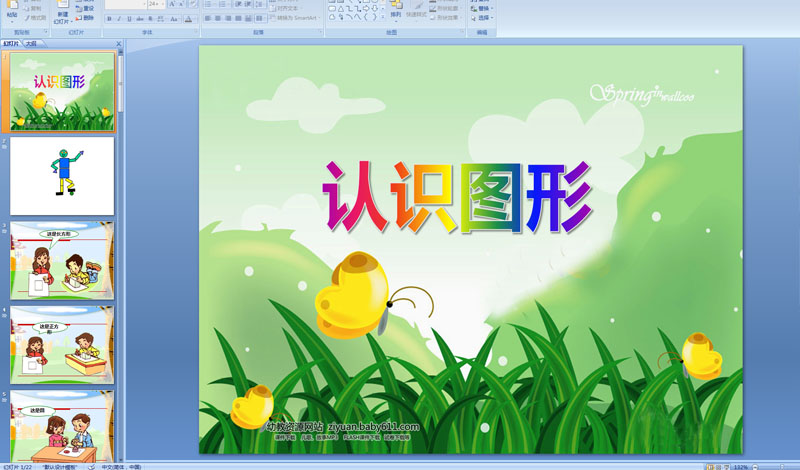Click the font color A swatch
Screen dimensions: 800x470
pyautogui.click(x=189, y=18)
